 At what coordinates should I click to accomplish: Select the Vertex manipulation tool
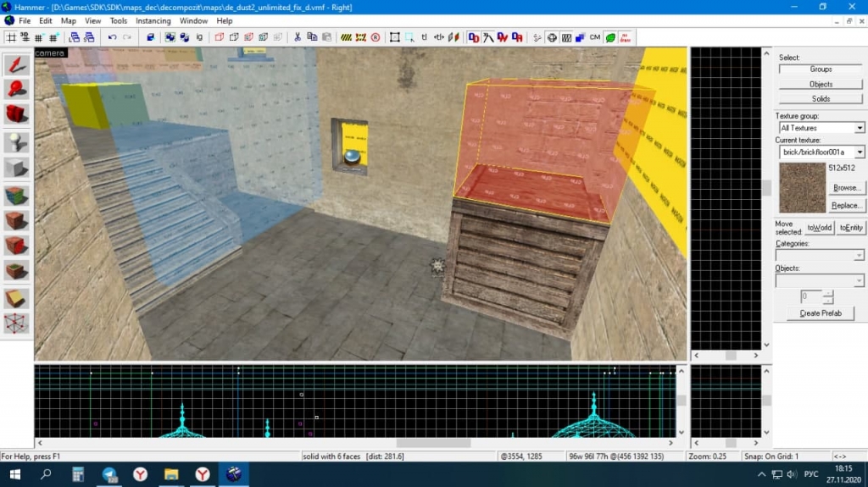pos(16,324)
